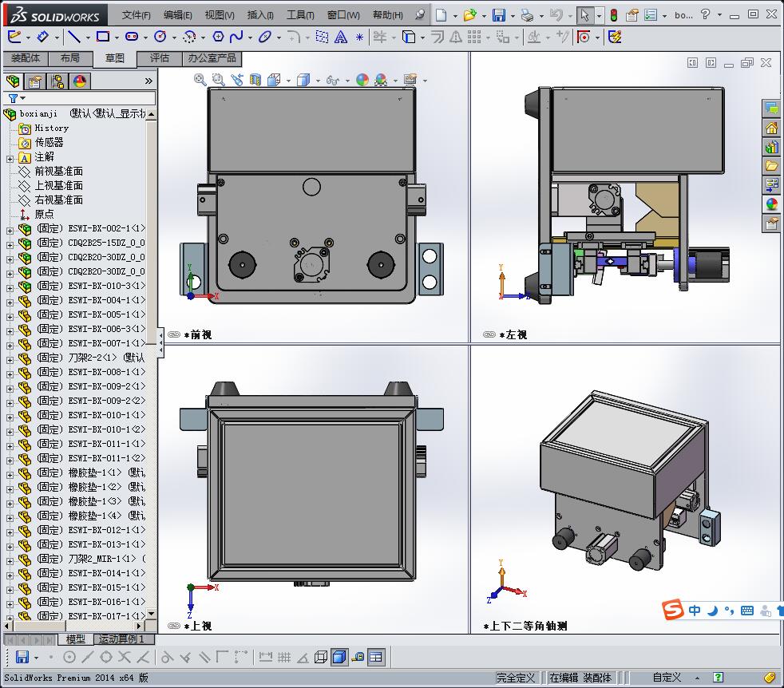
Task: Toggle the four-view layout button in bottom toolbar
Action: tap(376, 657)
